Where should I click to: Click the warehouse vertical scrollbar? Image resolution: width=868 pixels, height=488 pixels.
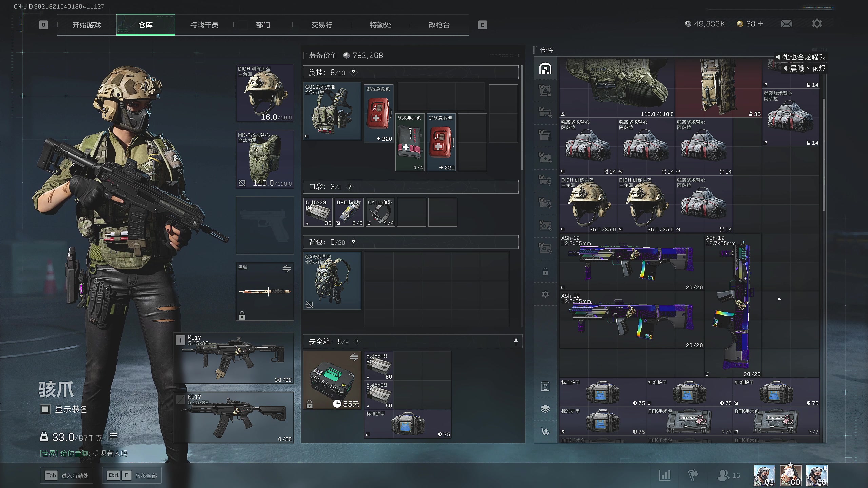824,154
